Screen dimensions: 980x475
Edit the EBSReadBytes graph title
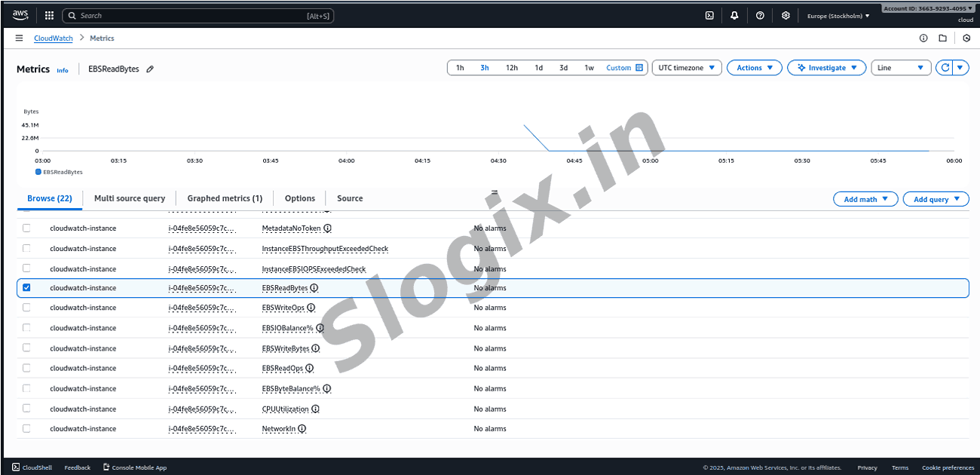point(150,69)
